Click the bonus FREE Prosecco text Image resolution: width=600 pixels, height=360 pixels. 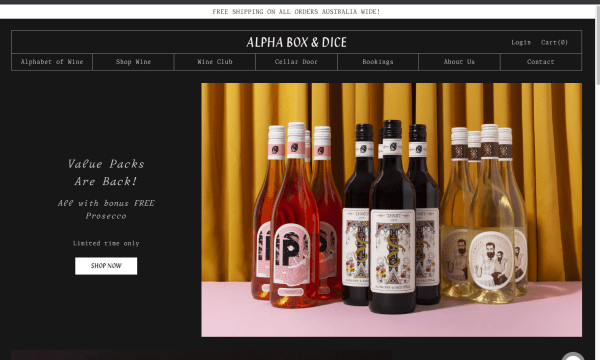pos(106,209)
